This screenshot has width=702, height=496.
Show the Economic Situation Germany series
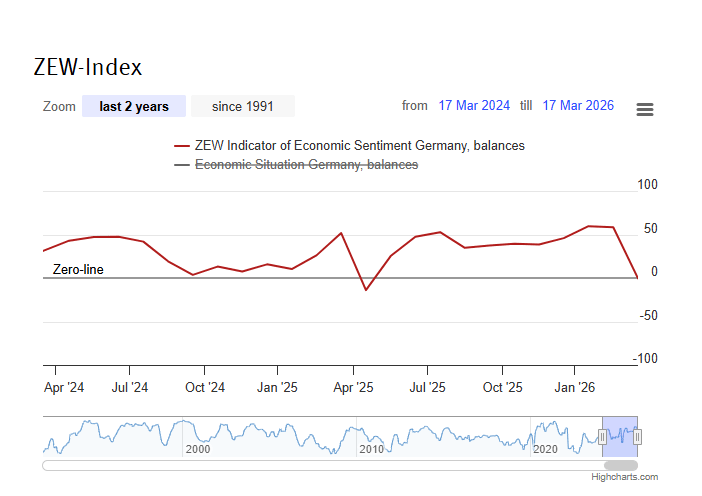click(x=306, y=164)
